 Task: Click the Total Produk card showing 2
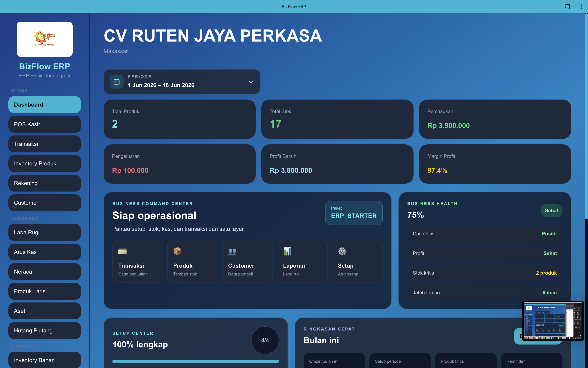179,119
